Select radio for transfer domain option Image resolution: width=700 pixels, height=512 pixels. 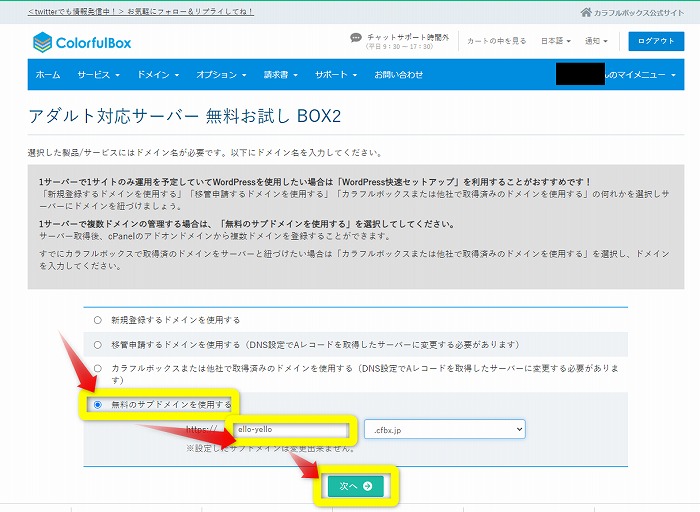97,344
